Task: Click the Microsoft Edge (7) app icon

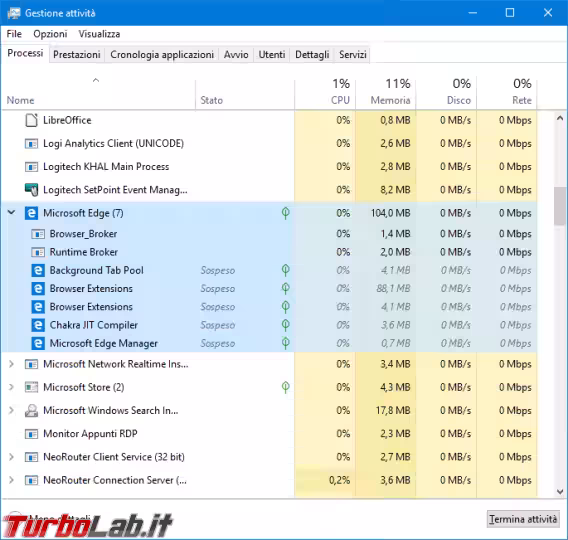Action: point(32,213)
